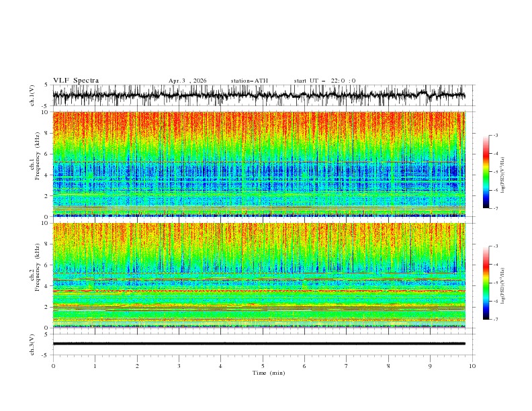Click the upper PSD color scale bar
The height and width of the screenshot is (411, 532).
pyautogui.click(x=486, y=172)
